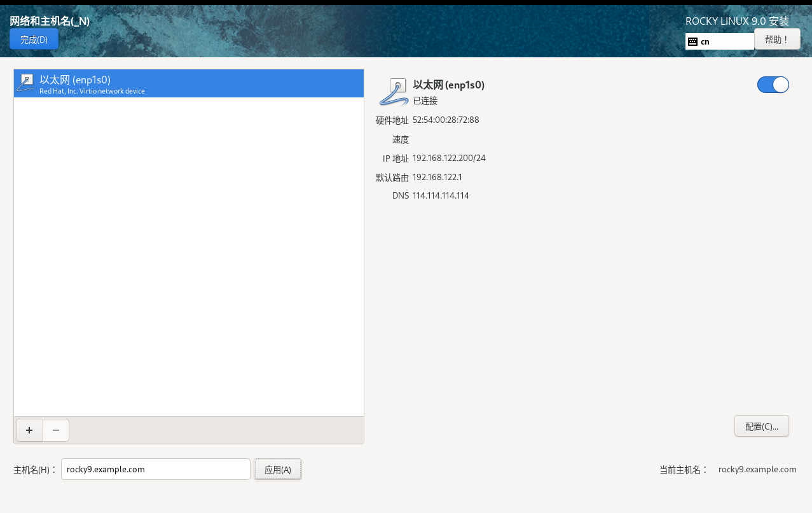Click the 网络和主机名(_N) page title
Viewport: 812px width, 513px height.
pyautogui.click(x=50, y=21)
